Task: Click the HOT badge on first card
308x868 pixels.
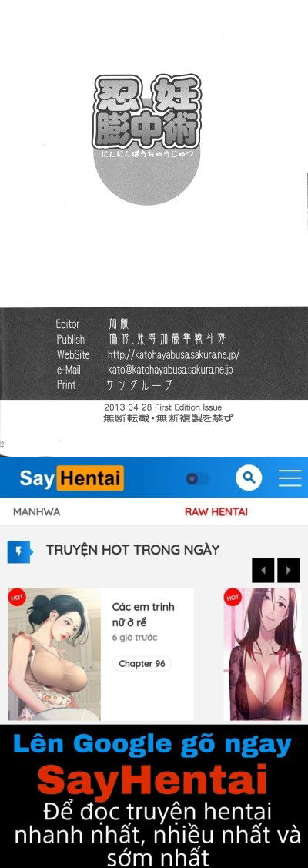Action: 17,598
